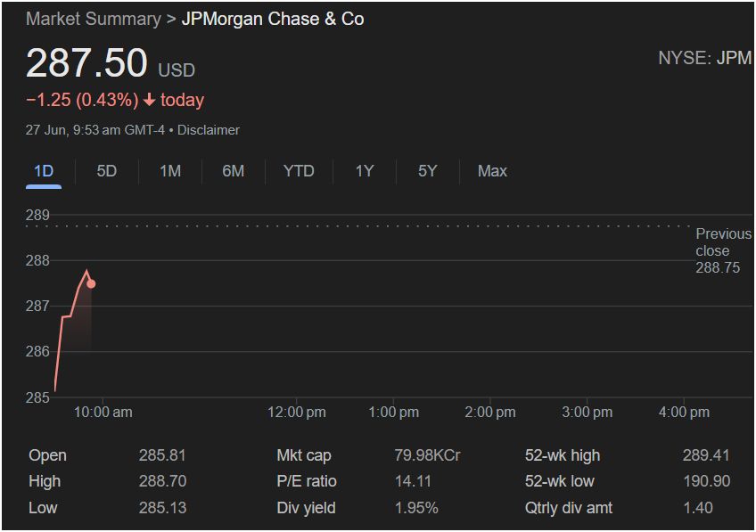Click the red down arrow icon
This screenshot has height=532, width=756.
(x=149, y=101)
